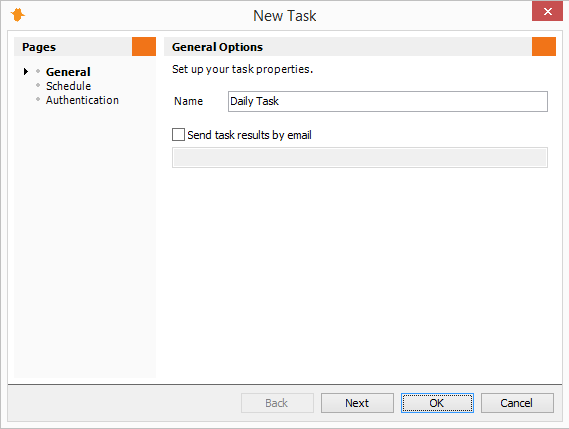Cancel the new task dialog

pos(517,403)
